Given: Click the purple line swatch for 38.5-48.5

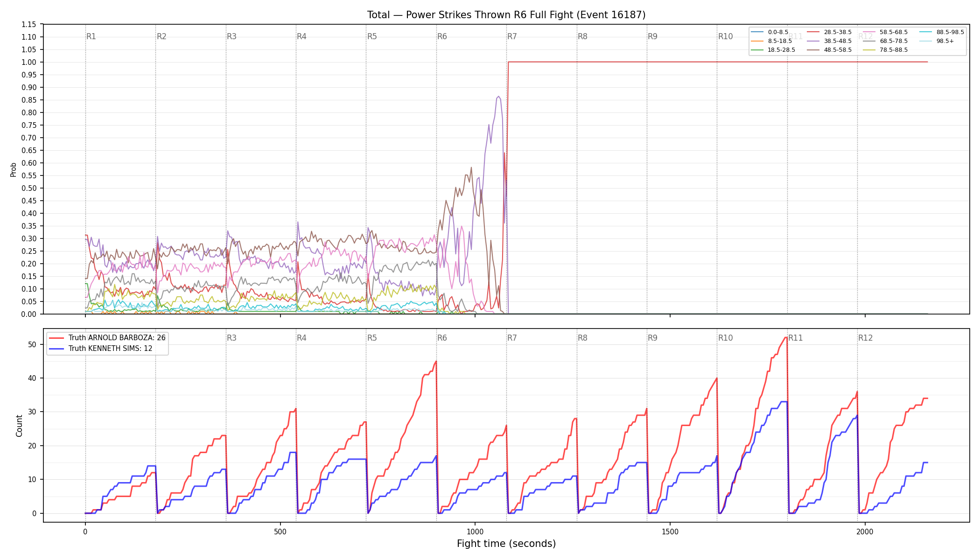Looking at the screenshot, I should click(x=813, y=41).
